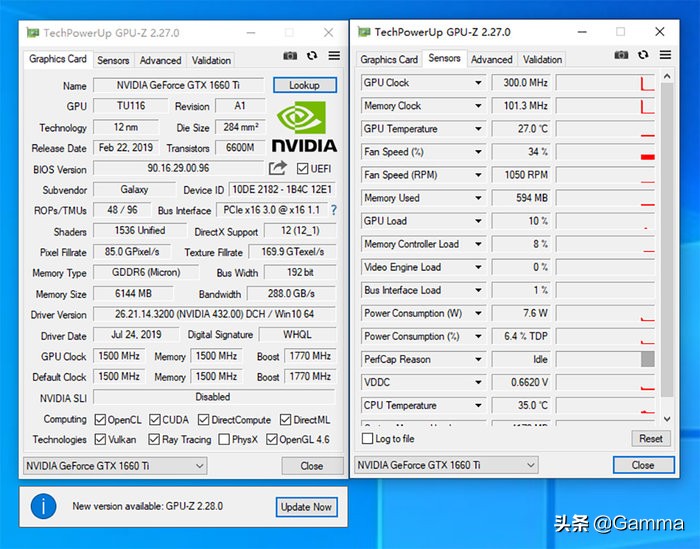This screenshot has width=700, height=549.
Task: Click the Reset button
Action: point(651,439)
